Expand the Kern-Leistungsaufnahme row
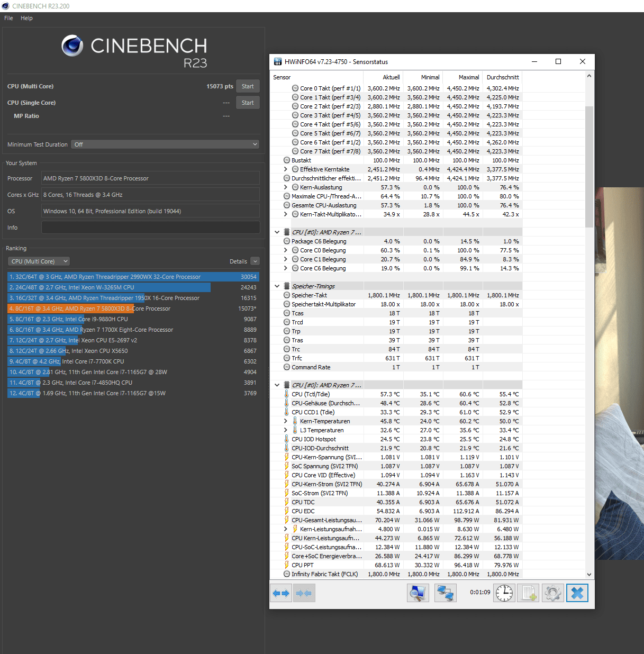644x654 pixels. (x=286, y=529)
